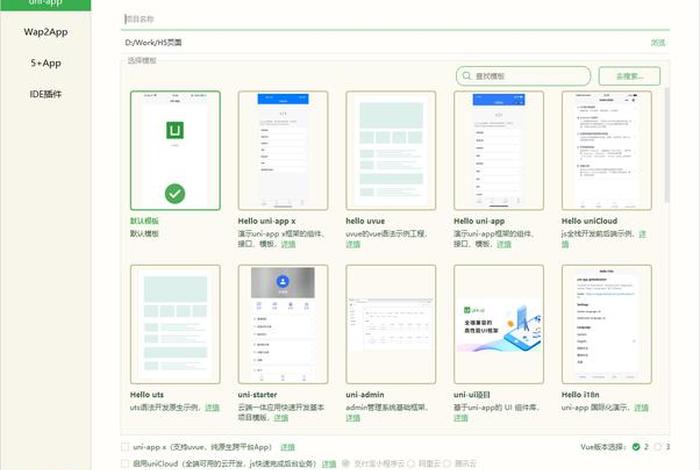Select the uni-admin template thumbnail
The width and height of the screenshot is (700, 470).
(x=391, y=324)
